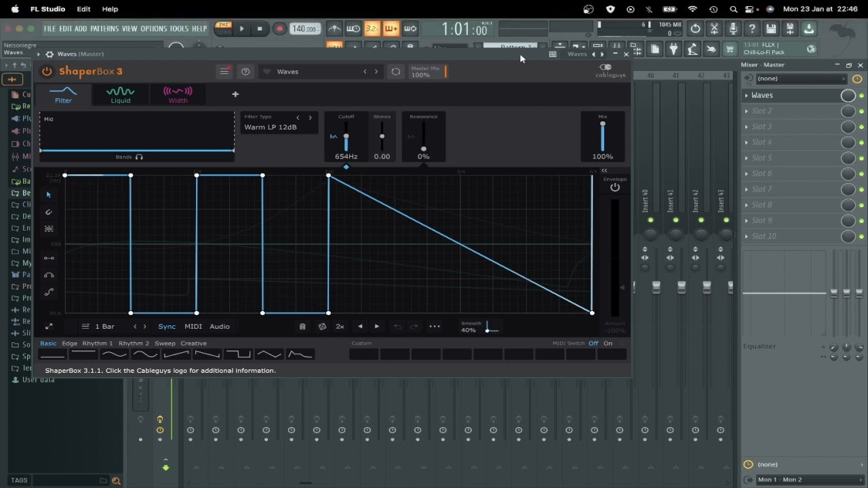
Task: Click the 2x wave doubling button
Action: 340,327
